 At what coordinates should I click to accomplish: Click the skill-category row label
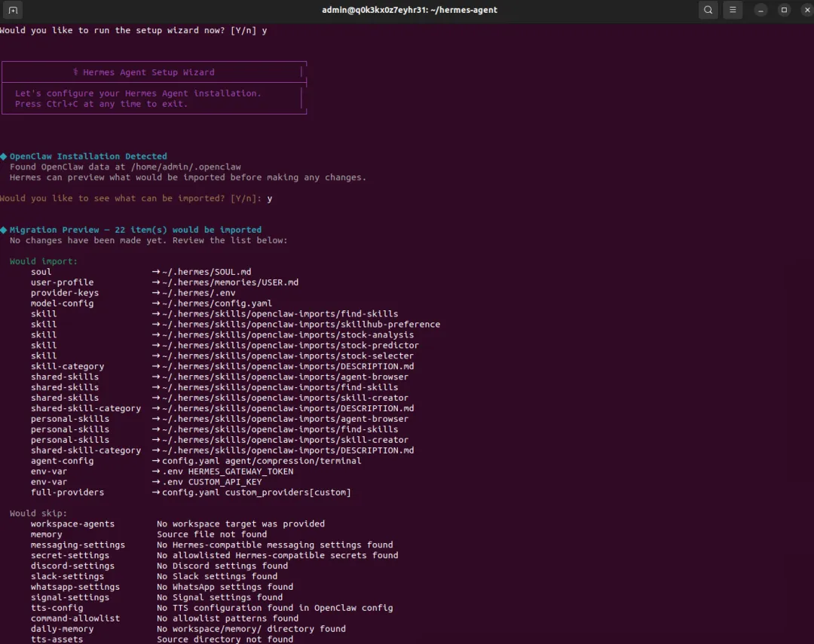pyautogui.click(x=68, y=366)
